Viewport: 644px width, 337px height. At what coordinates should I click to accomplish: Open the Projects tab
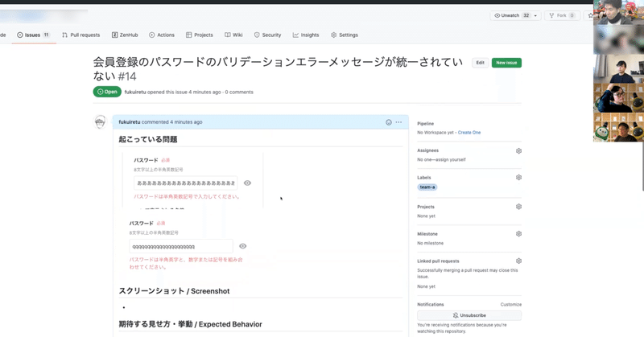200,35
